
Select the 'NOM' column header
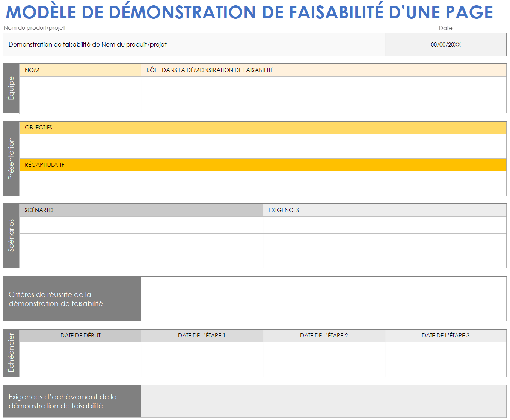point(80,70)
